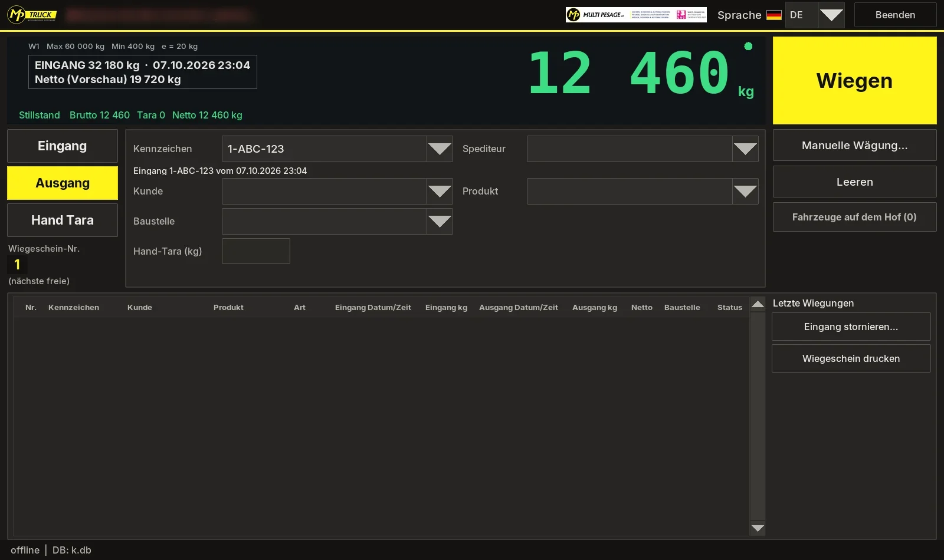Click the German flag icon
The height and width of the screenshot is (560, 944).
point(774,15)
